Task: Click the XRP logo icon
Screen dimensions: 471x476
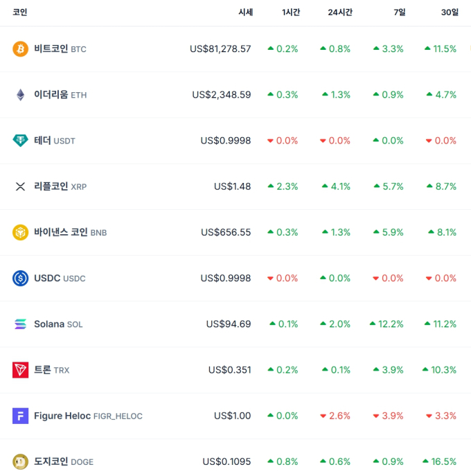Action: (x=20, y=186)
